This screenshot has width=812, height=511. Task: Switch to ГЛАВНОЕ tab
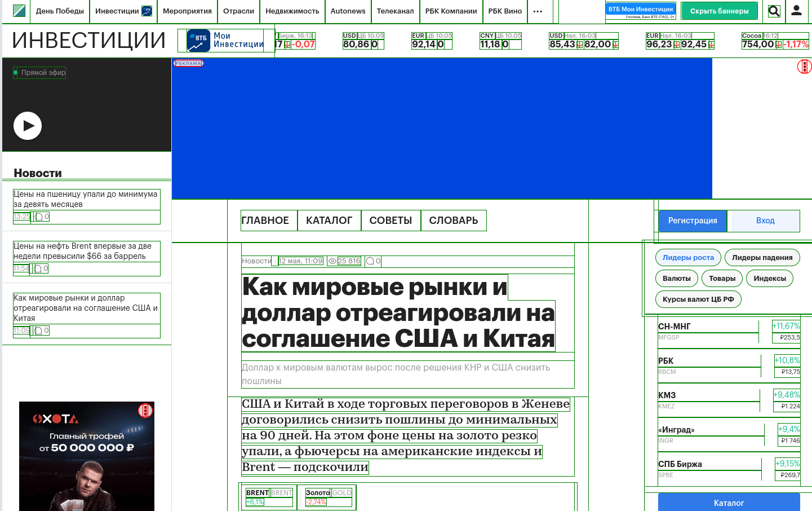pyautogui.click(x=265, y=221)
